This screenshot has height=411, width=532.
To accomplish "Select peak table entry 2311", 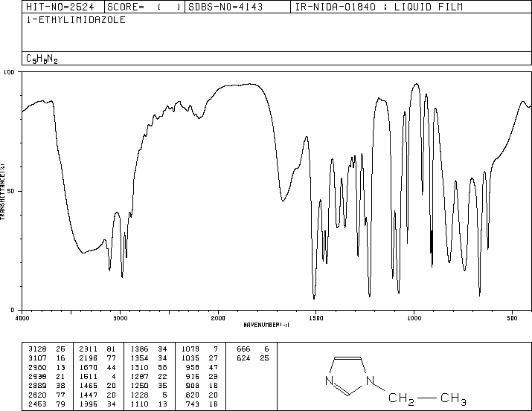I will click(89, 349).
